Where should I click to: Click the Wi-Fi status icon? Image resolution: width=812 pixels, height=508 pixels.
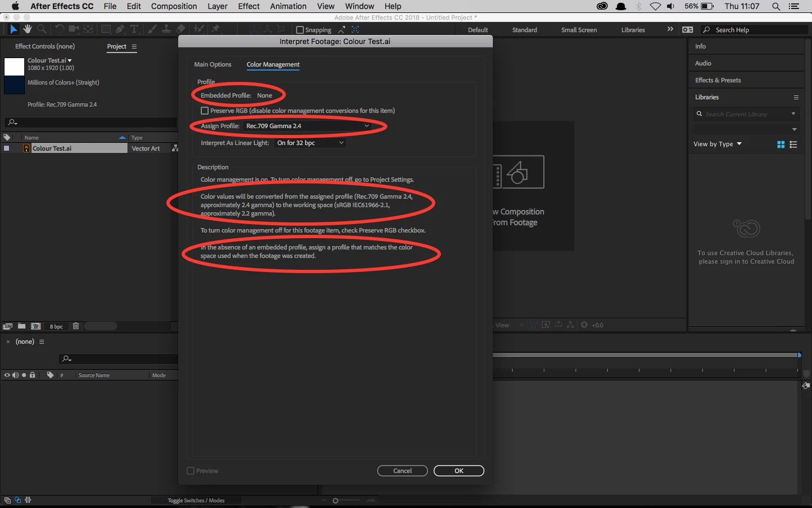point(655,6)
